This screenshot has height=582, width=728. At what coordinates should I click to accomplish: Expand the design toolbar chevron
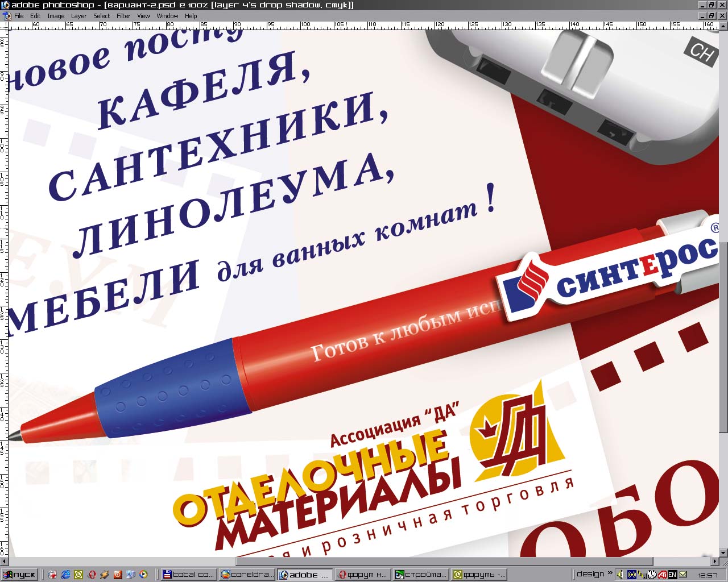[610, 573]
